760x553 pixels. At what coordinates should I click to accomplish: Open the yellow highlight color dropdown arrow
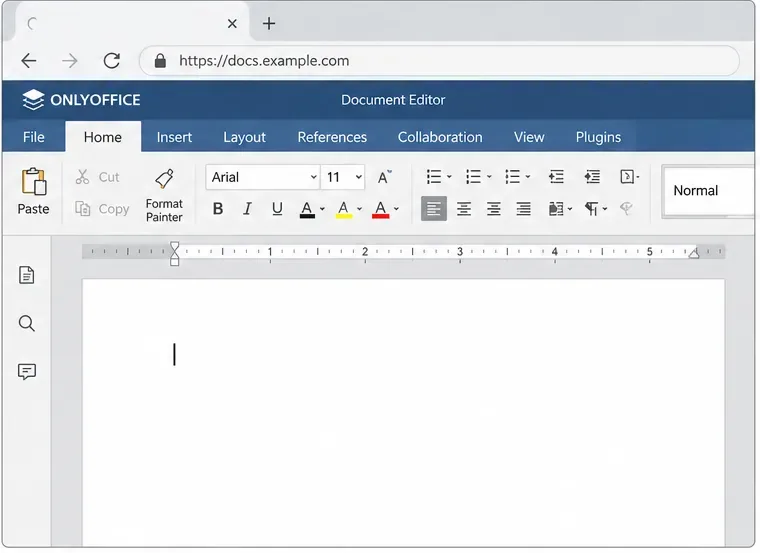pyautogui.click(x=359, y=209)
